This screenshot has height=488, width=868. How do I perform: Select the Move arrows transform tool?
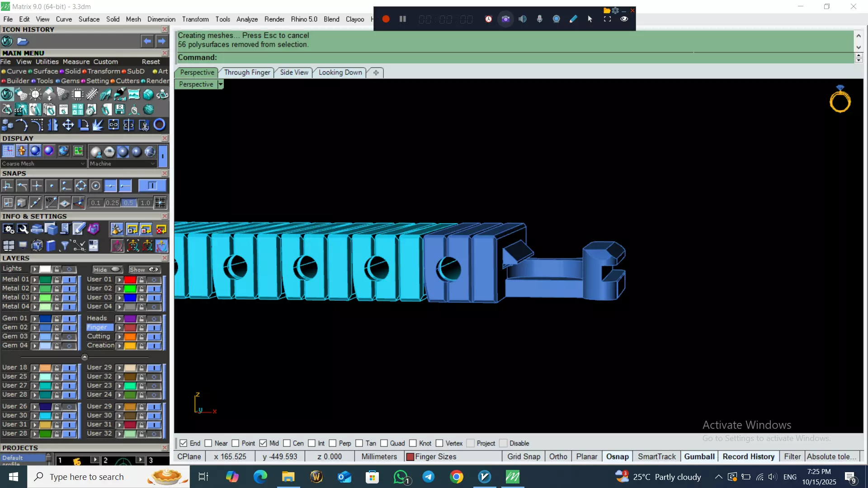(x=68, y=125)
